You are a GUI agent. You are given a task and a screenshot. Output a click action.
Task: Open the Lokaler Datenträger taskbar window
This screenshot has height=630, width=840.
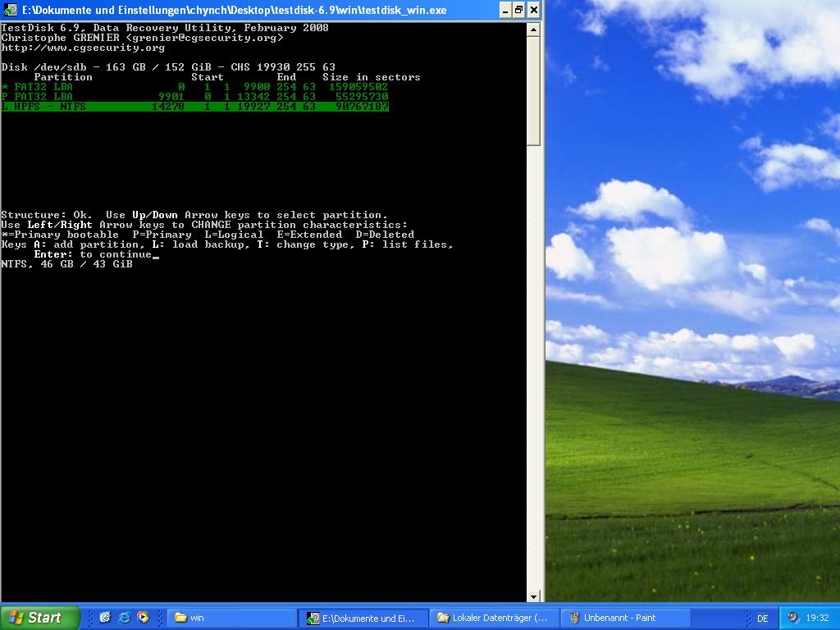(x=495, y=618)
